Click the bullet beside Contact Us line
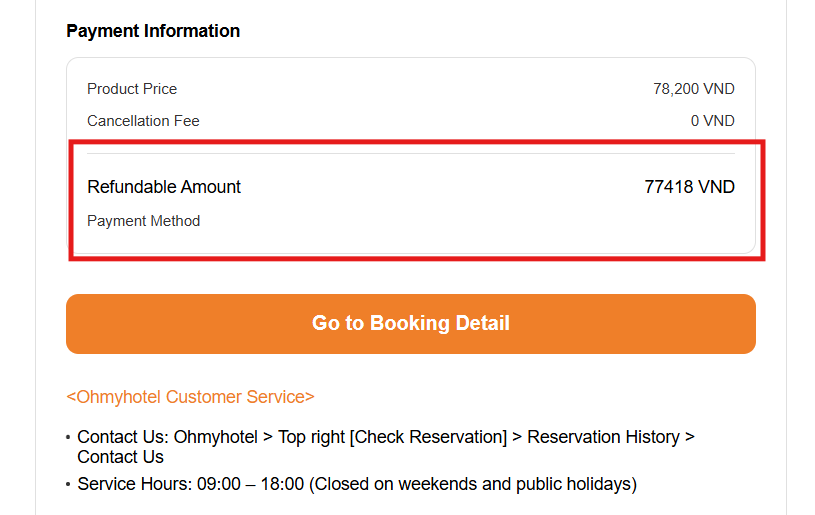Screen dimensions: 815x515 [68, 438]
